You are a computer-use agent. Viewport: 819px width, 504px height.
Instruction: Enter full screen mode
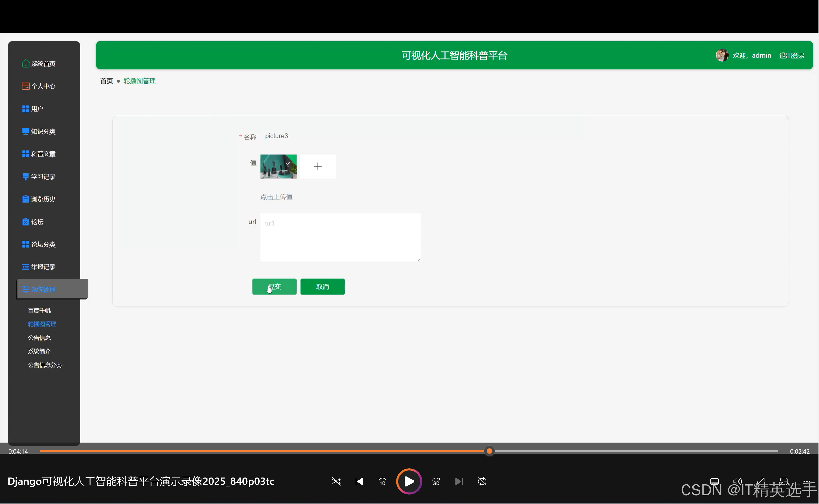[x=760, y=481]
